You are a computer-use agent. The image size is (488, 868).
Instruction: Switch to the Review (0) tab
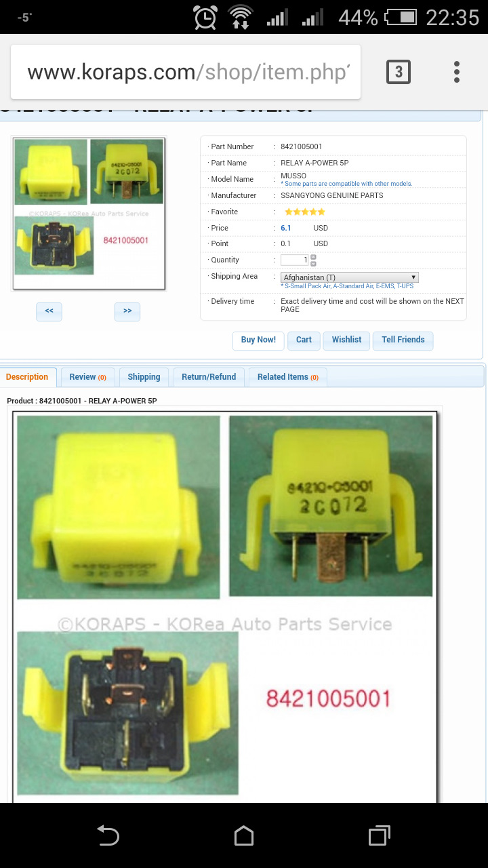pyautogui.click(x=88, y=377)
